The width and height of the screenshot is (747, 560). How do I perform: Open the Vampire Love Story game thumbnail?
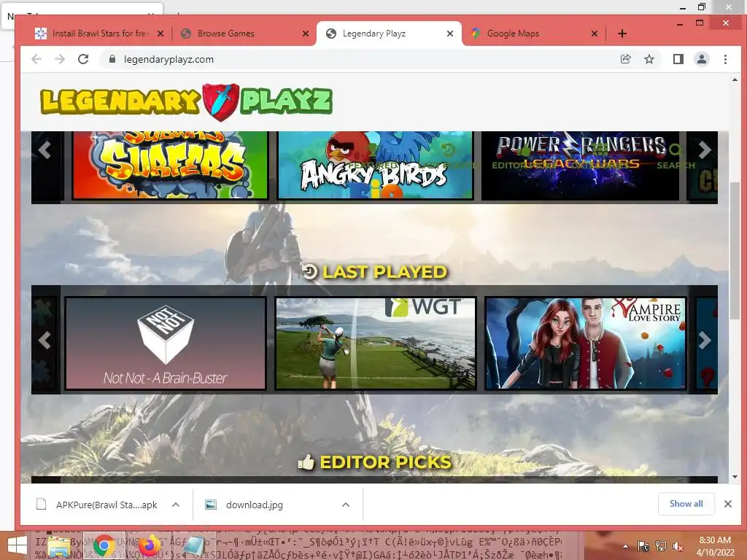click(586, 343)
